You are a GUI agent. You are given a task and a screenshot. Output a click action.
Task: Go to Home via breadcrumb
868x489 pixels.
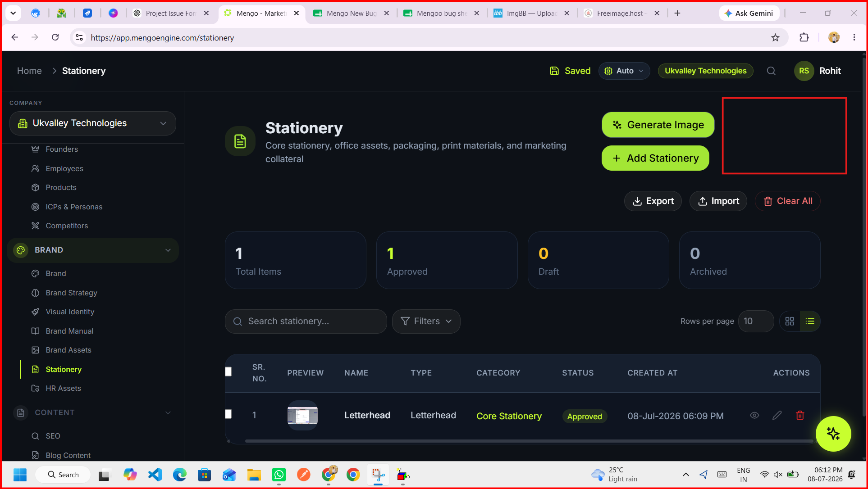29,71
